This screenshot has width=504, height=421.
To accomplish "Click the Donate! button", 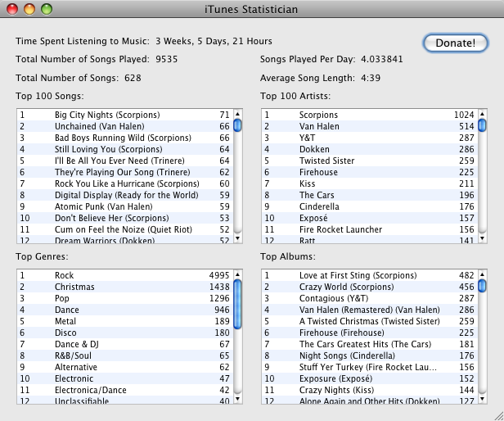I will [x=456, y=43].
